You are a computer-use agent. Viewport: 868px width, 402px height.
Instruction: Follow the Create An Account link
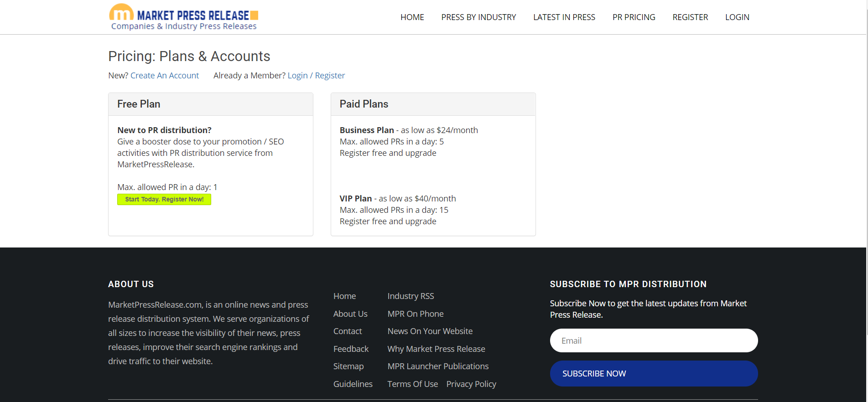tap(165, 76)
